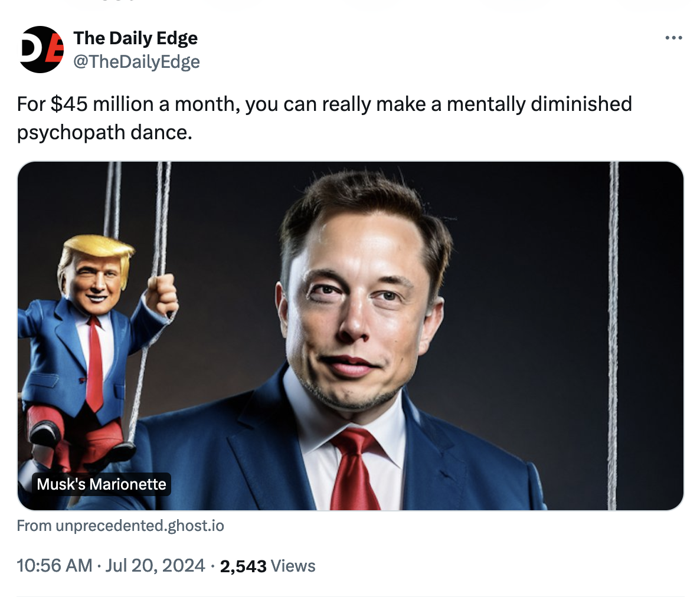This screenshot has width=700, height=597.
Task: Click The Daily Edge profile avatar
Action: coord(41,50)
